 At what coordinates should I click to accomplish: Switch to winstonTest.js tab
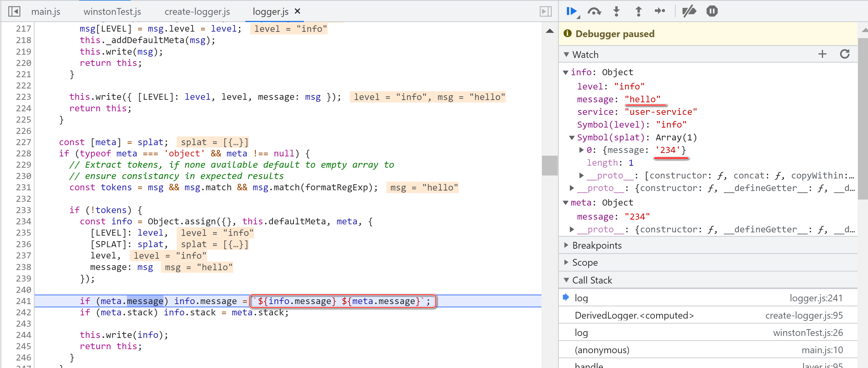point(112,12)
